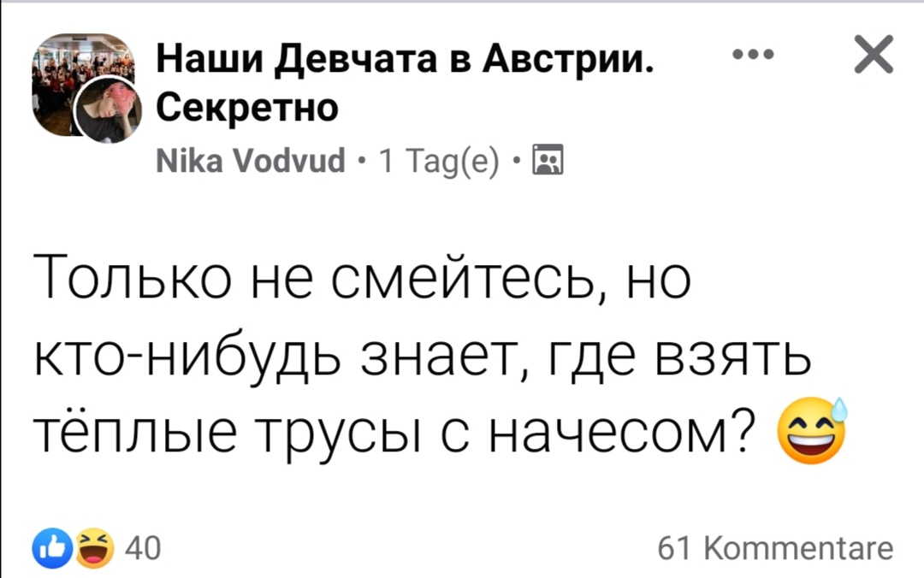Open the author's round profile picture
This screenshot has width=924, height=578.
pos(106,106)
